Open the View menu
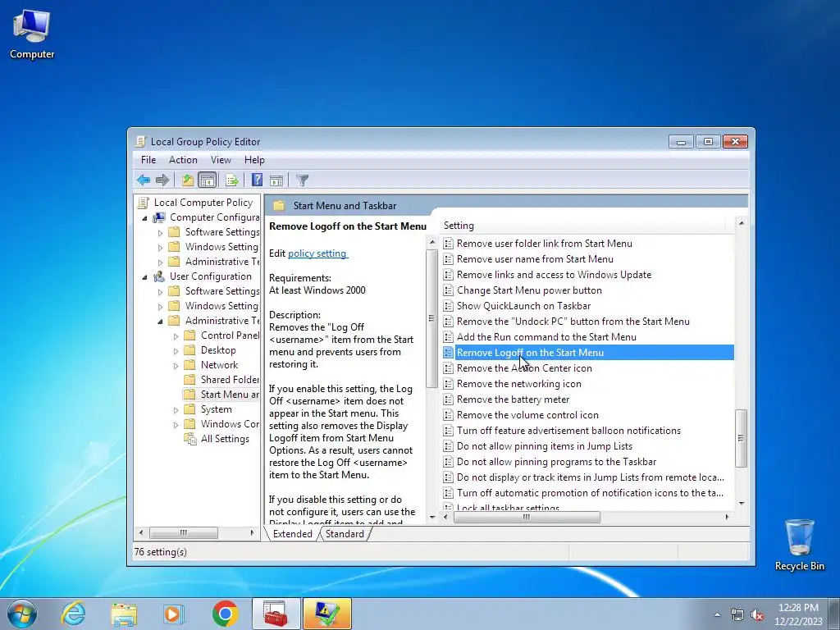This screenshot has width=840, height=630. coord(221,160)
